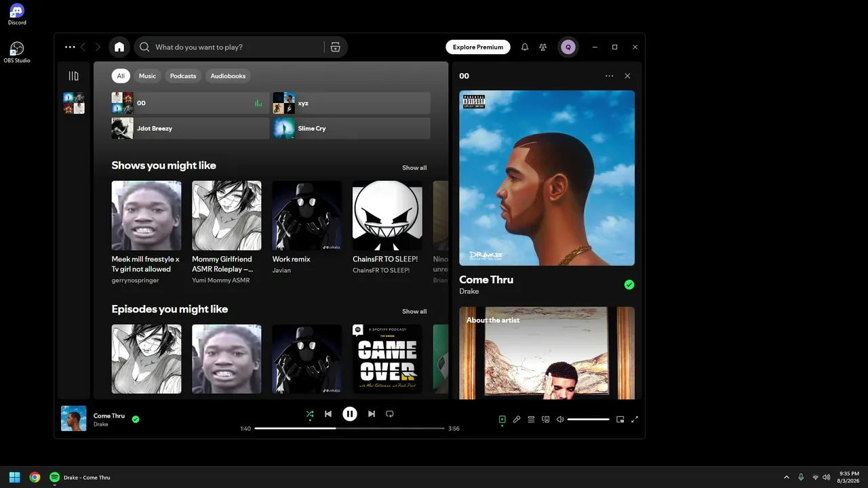This screenshot has height=488, width=868.
Task: Open the Browse icon in the search bar
Action: [335, 47]
